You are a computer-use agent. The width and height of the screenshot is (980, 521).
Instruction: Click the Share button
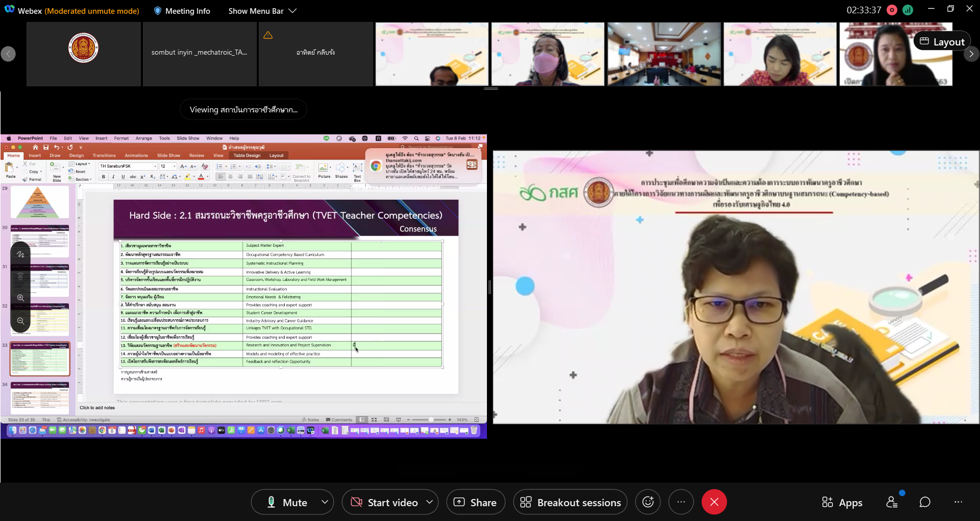[476, 502]
